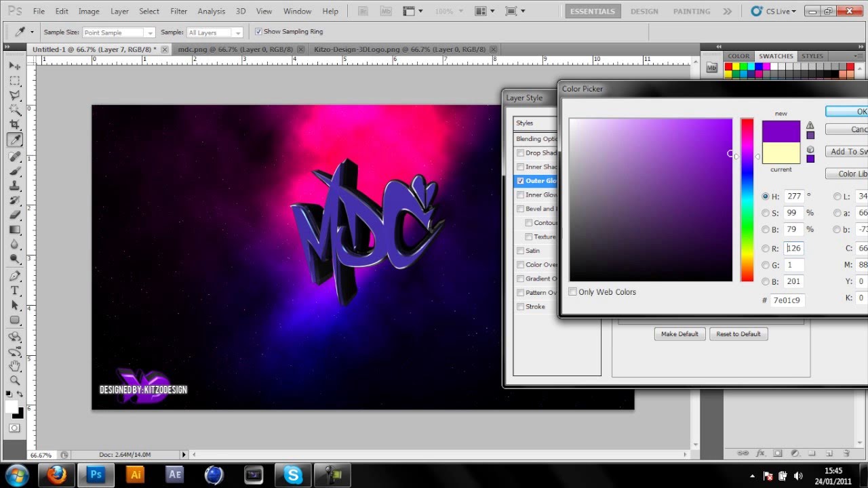Select the Crop tool
Viewport: 868px width, 488px height.
click(15, 125)
